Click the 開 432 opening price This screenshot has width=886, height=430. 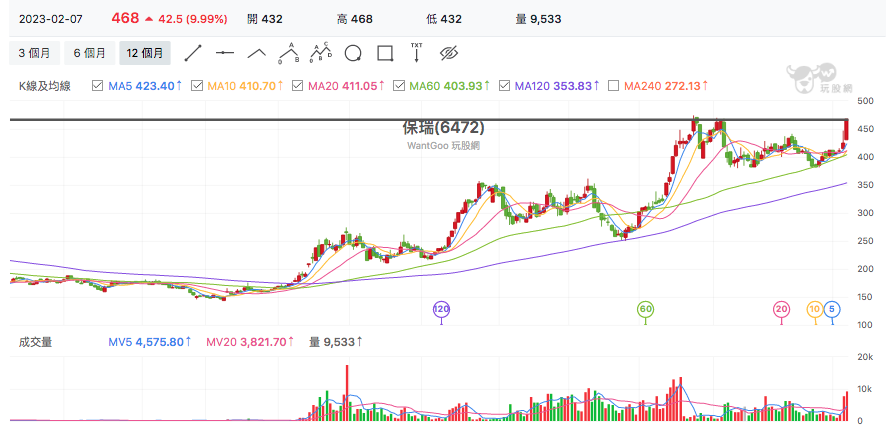265,19
